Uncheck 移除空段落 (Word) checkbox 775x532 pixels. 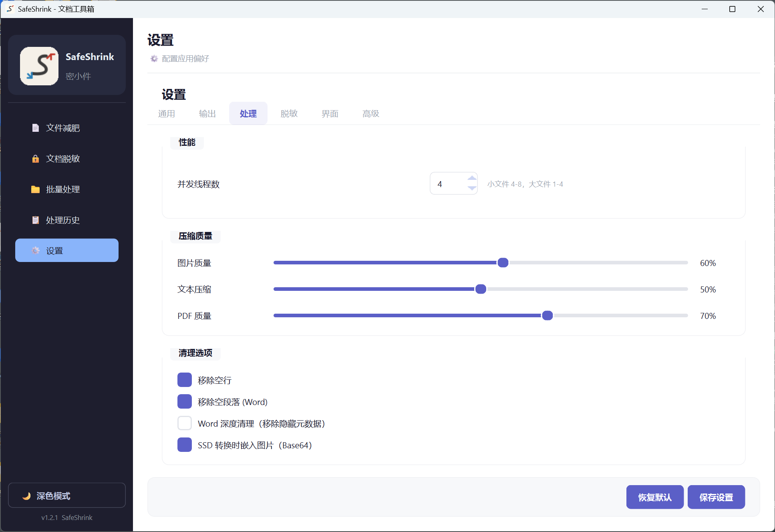point(185,401)
